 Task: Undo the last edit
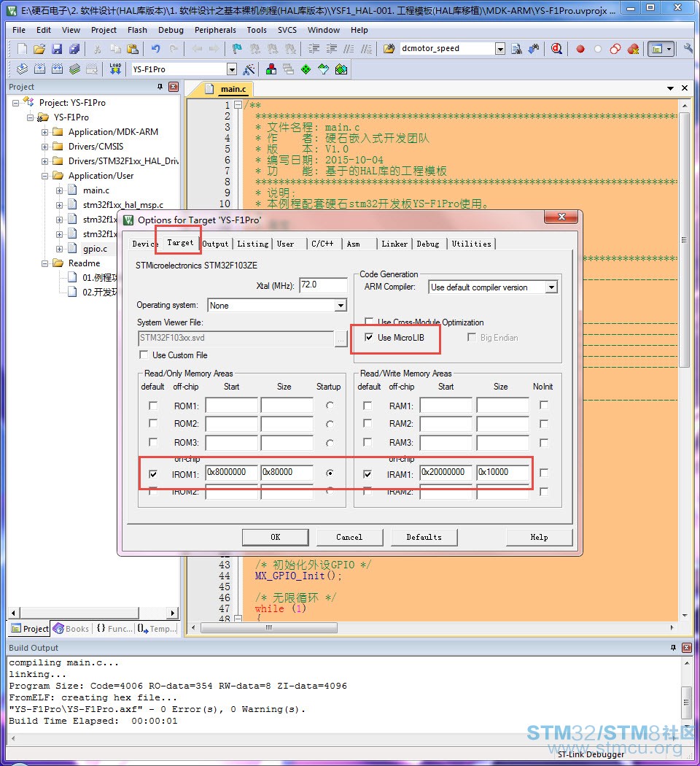pos(156,48)
